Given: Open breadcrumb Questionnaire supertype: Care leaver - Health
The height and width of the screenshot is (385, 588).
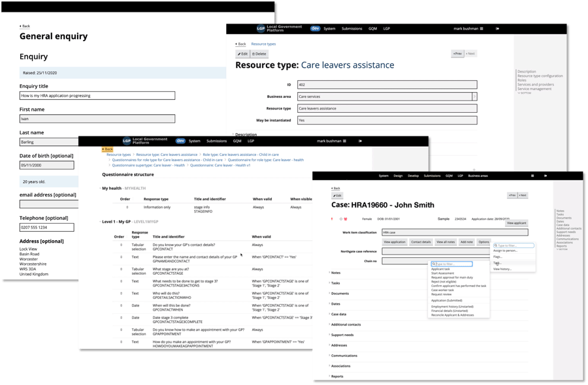Looking at the screenshot, I should point(148,165).
